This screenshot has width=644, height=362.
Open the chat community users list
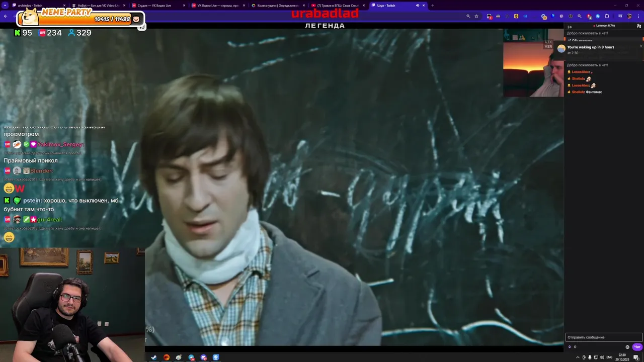(639, 26)
